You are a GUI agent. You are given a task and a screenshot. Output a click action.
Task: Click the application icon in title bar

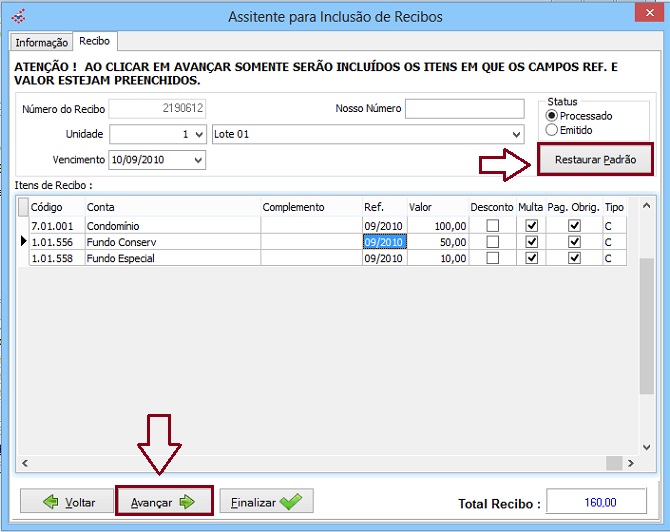17,16
